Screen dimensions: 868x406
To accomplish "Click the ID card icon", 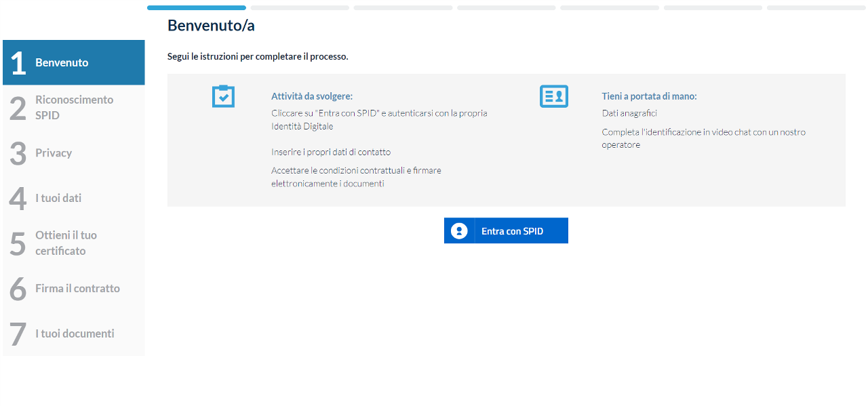I will (x=553, y=96).
